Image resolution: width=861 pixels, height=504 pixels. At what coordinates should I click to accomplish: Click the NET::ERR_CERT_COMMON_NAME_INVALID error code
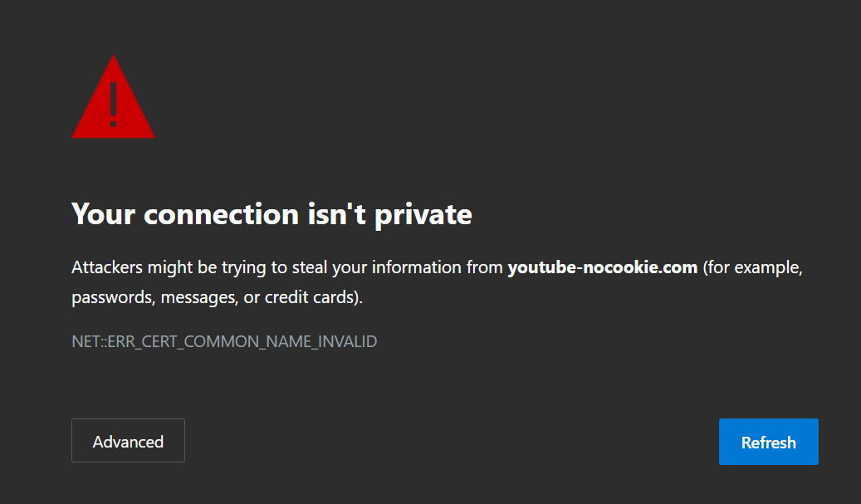click(224, 340)
